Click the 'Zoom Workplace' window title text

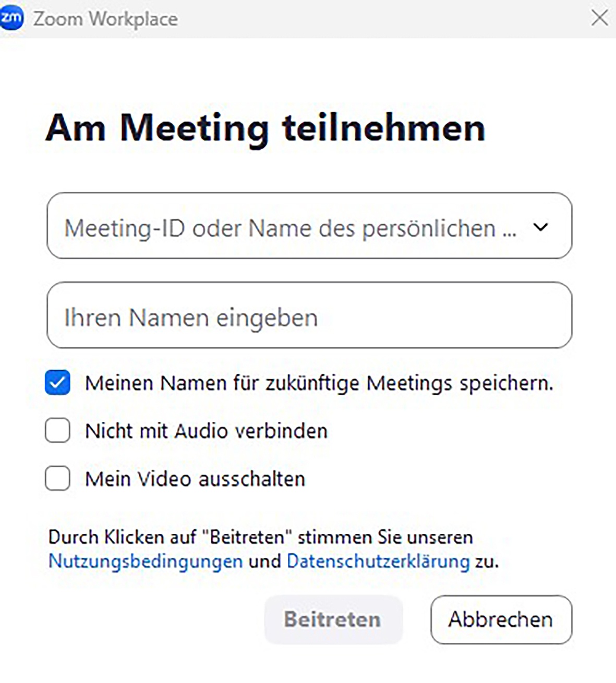click(105, 19)
